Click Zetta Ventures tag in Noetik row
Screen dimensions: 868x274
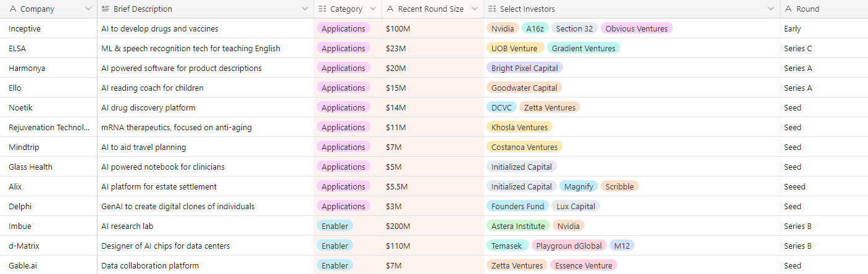(549, 107)
